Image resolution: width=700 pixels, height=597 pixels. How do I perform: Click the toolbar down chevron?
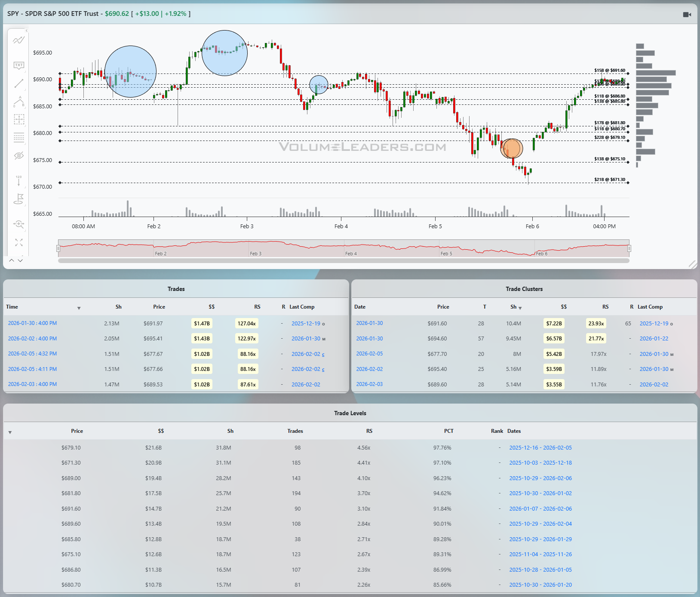click(x=20, y=260)
